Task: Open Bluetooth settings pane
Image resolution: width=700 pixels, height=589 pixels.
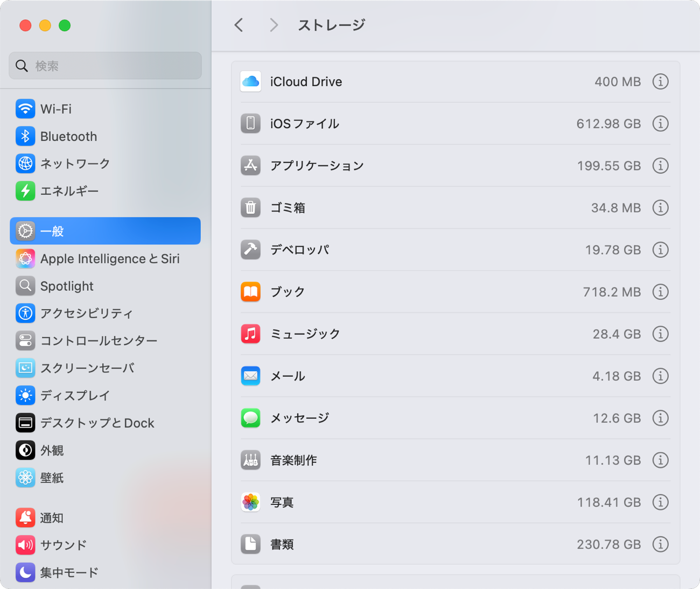Action: click(105, 136)
